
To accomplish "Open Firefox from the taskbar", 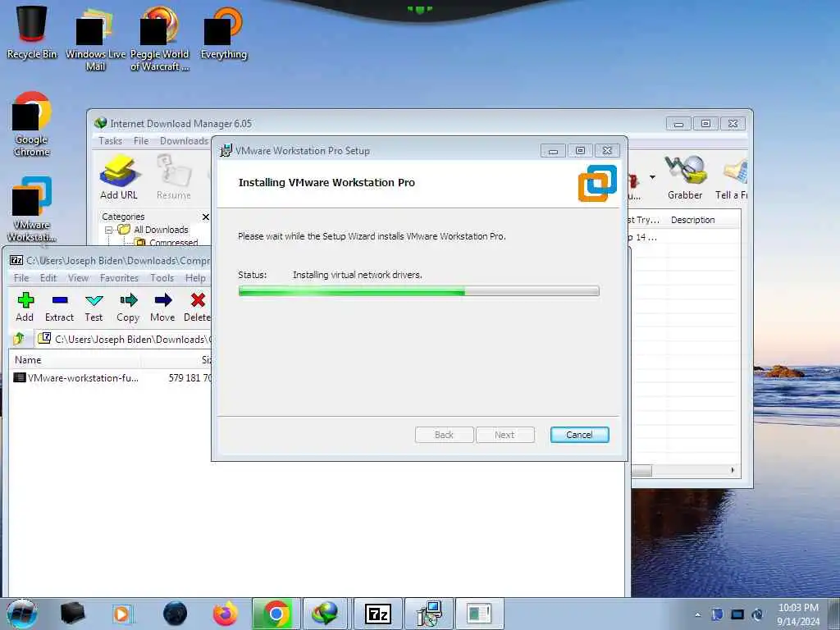I will (225, 614).
